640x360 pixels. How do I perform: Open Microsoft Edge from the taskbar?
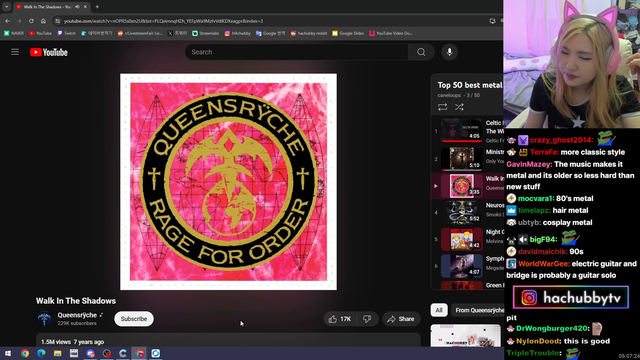(41, 353)
